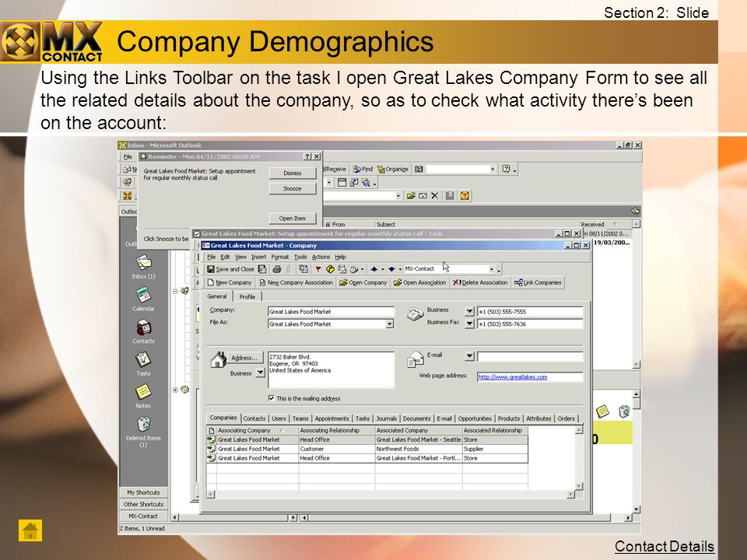Expand the first tree node in task window
Viewport: 747px width, 560px height.
(x=175, y=291)
